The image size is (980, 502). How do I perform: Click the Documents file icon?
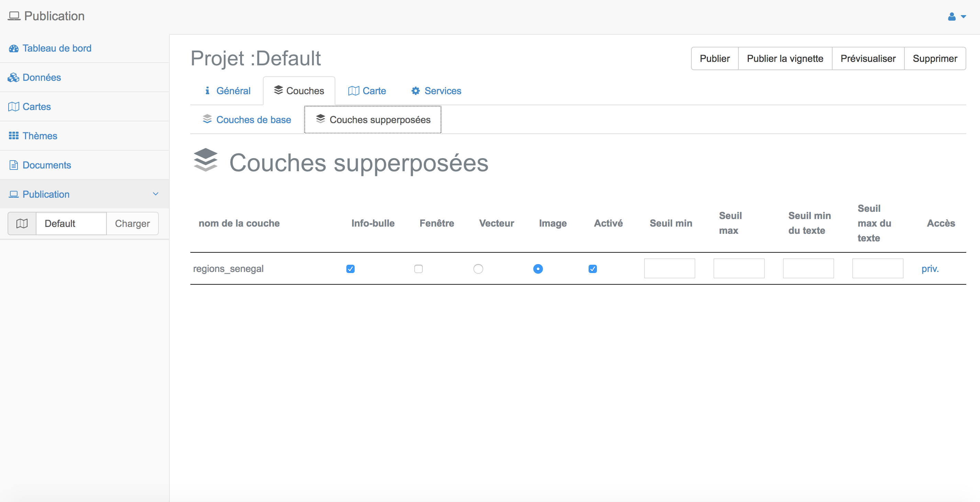(x=14, y=165)
